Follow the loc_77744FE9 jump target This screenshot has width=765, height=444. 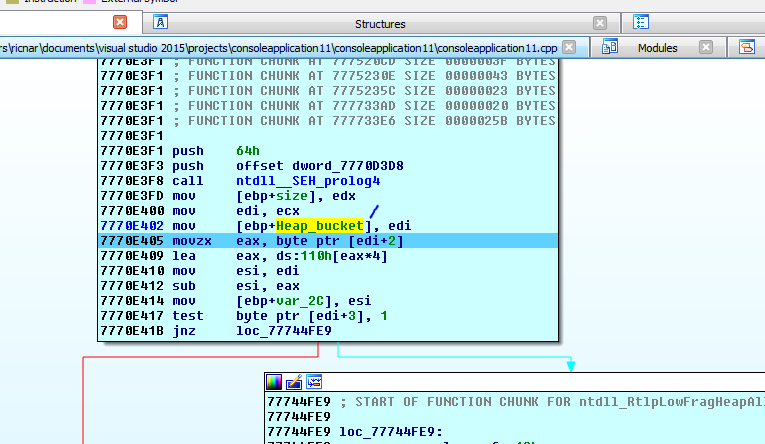283,331
